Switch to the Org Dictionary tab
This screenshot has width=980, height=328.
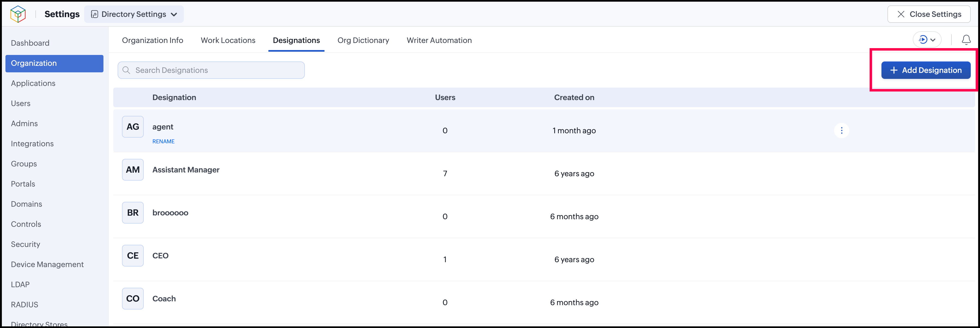pos(363,40)
